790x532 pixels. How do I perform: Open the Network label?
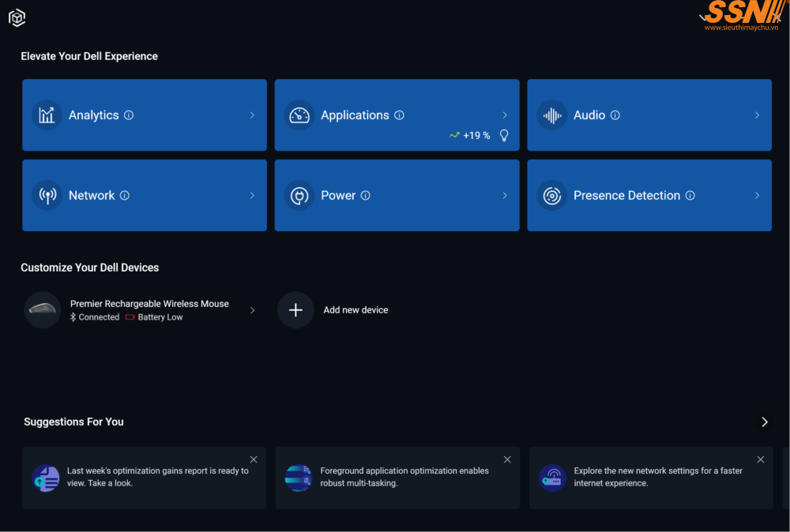click(92, 195)
